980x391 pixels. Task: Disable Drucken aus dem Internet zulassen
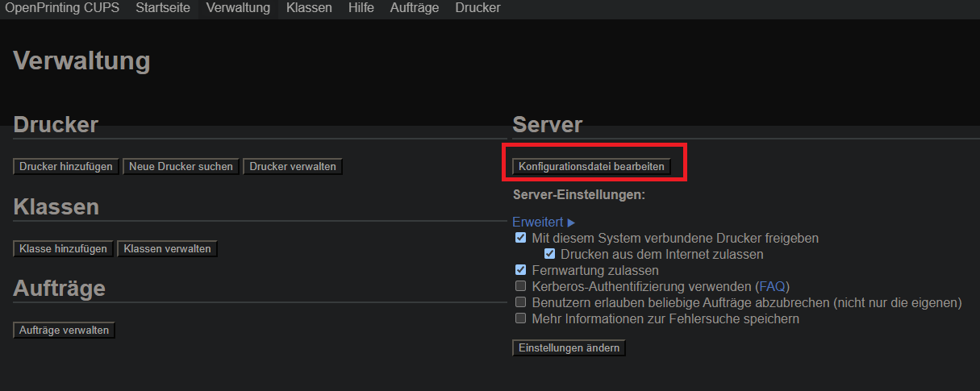[x=550, y=255]
